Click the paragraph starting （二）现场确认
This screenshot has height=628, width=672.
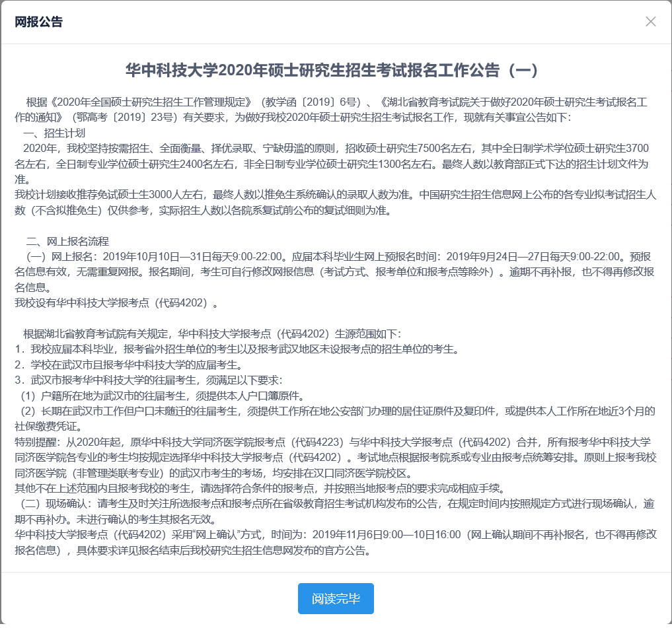[336, 512]
